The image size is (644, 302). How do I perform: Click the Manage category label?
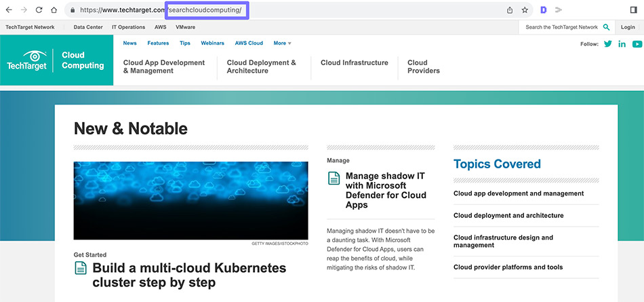[338, 160]
